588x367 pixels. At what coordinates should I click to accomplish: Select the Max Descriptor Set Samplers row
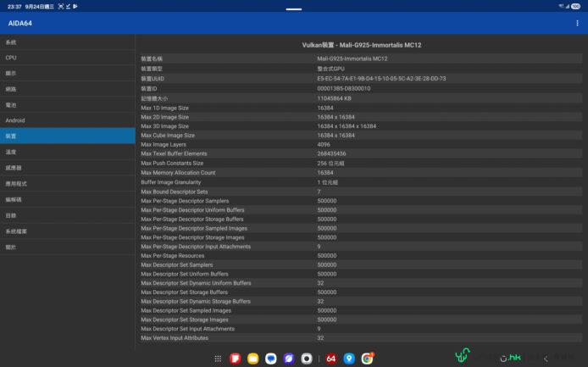(361, 264)
